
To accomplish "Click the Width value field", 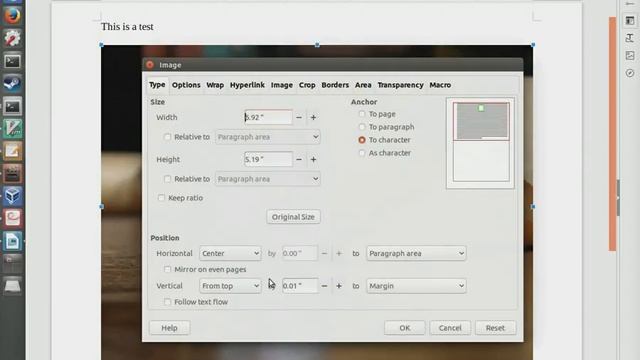I will 268,118.
